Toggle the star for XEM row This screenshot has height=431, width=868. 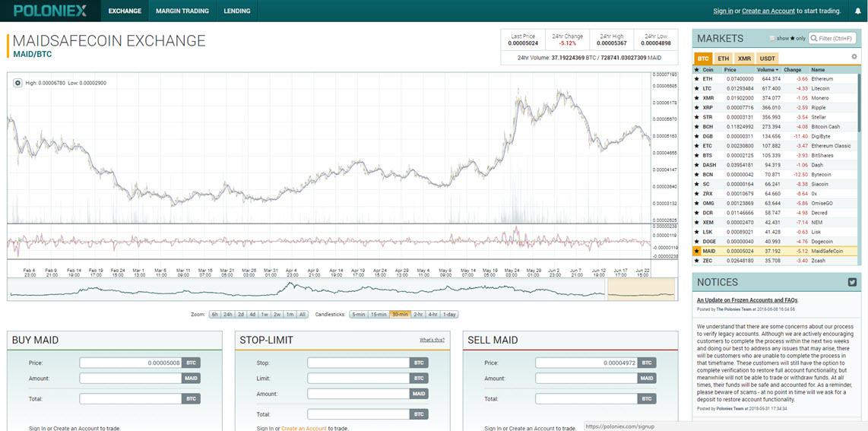[x=696, y=223]
